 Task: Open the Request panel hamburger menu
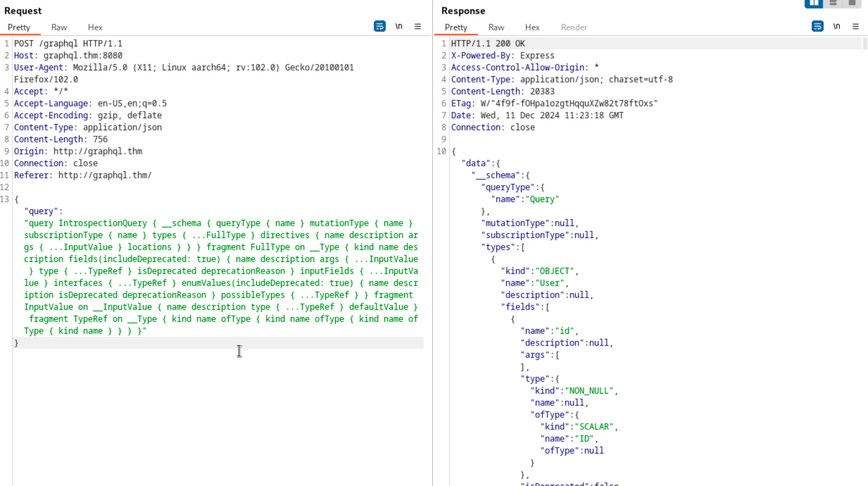tap(417, 26)
